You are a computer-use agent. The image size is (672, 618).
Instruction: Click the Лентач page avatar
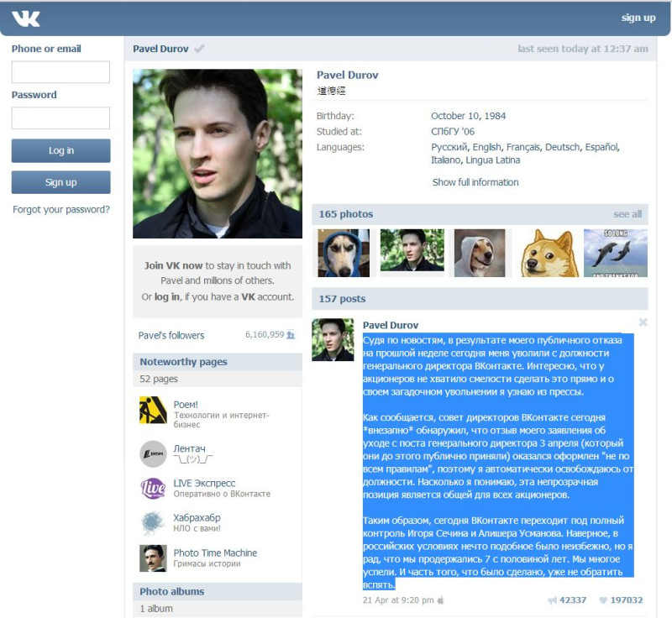pos(153,453)
